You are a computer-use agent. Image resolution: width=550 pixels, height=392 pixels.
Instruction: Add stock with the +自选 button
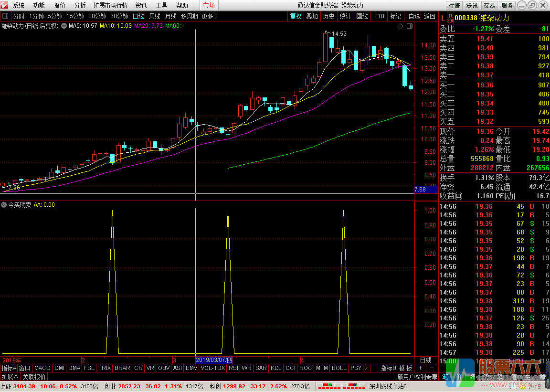pyautogui.click(x=412, y=16)
